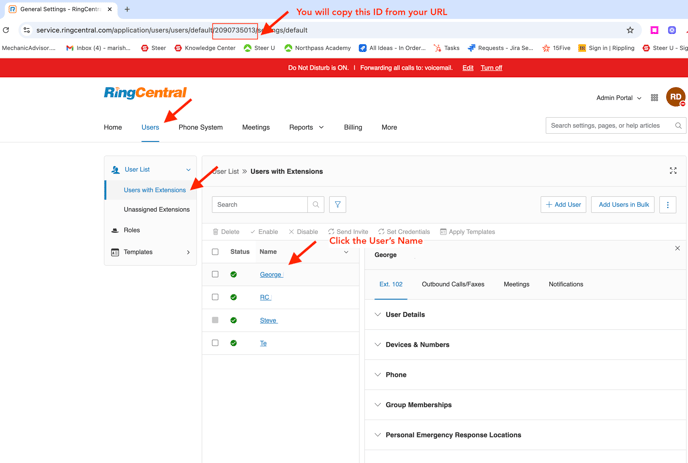Switch to the Outbound Calls/Faxes tab

453,284
